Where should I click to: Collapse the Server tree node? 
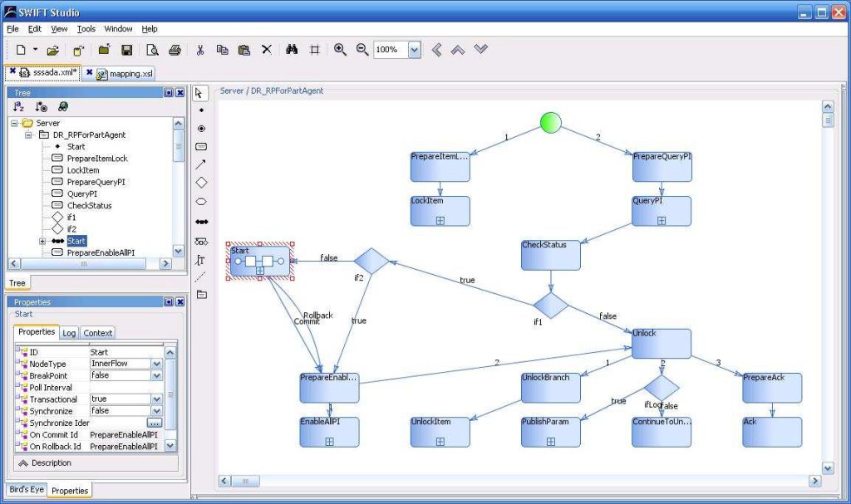[15, 123]
